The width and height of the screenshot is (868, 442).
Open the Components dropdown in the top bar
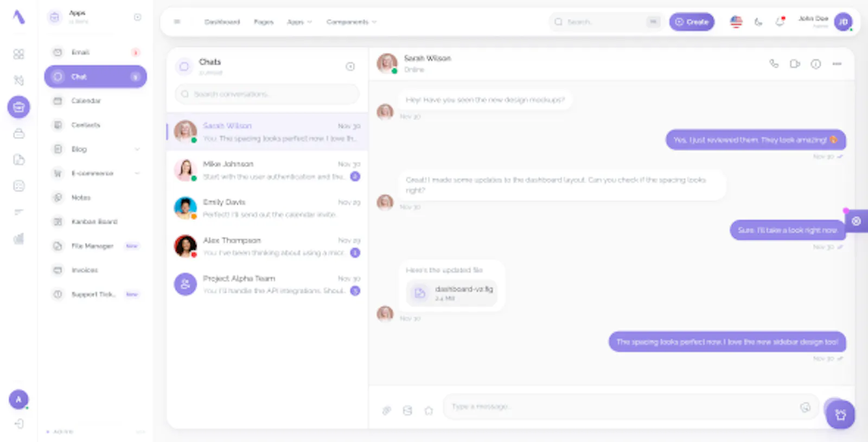coord(352,22)
